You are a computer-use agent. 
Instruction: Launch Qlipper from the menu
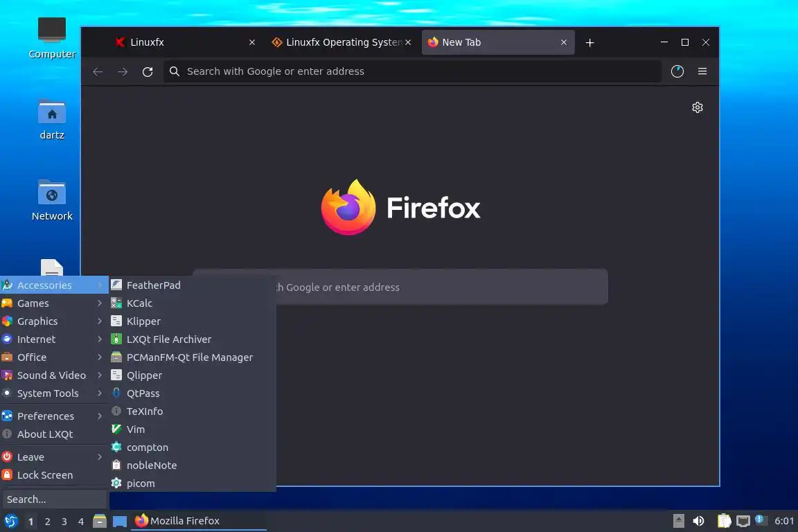click(x=193, y=375)
